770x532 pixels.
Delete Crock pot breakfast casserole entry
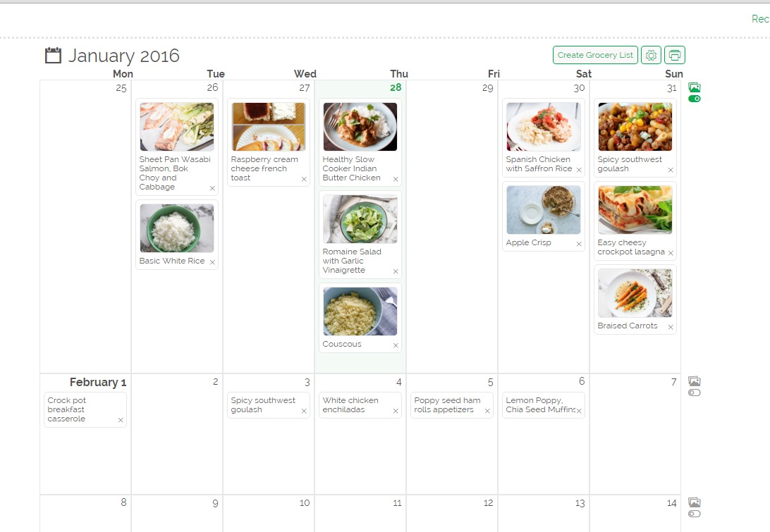click(121, 420)
